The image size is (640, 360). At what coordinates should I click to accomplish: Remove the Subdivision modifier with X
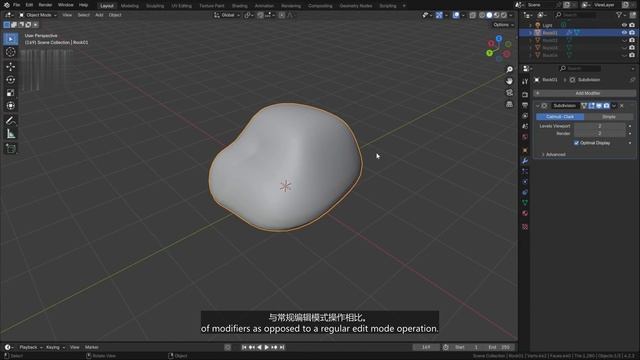pos(622,106)
